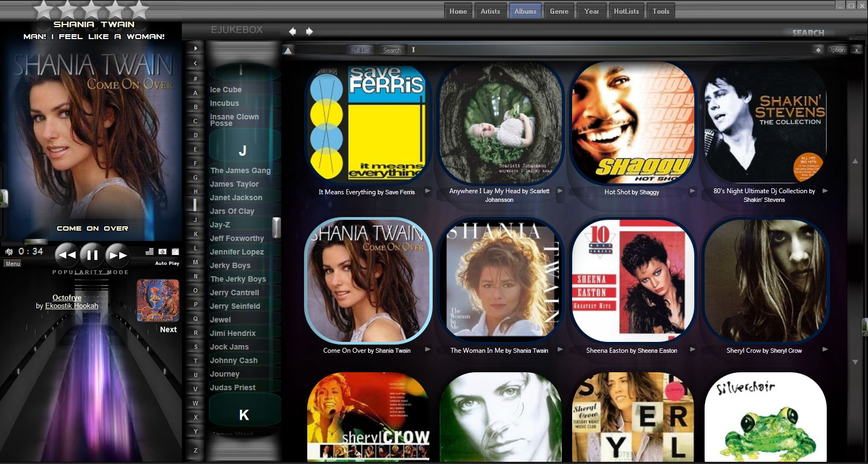
Task: Click the arrow beside Come On Over
Action: [428, 349]
